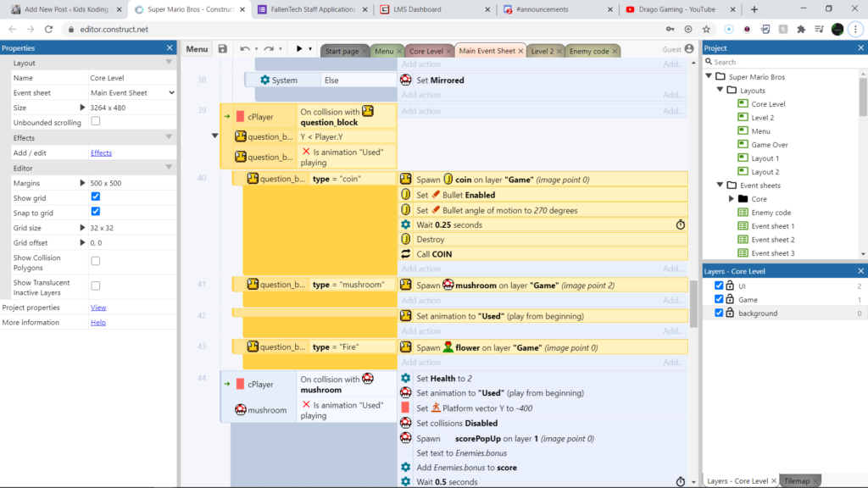
Task: Open the undo history dropdown arrow
Action: point(256,49)
